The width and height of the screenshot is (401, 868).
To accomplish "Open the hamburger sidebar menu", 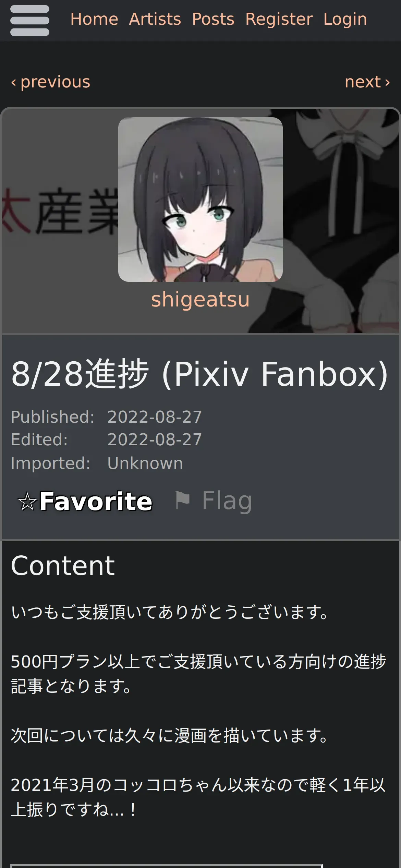I will [30, 21].
